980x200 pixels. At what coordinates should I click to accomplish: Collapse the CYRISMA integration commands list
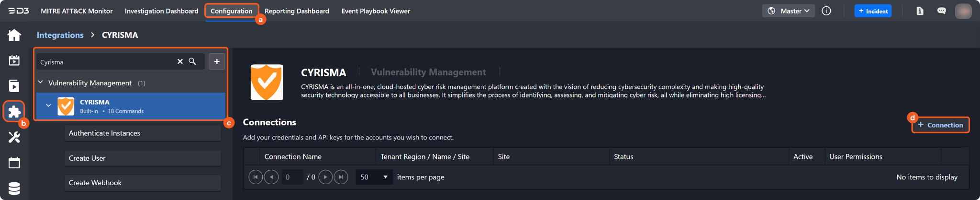point(48,106)
